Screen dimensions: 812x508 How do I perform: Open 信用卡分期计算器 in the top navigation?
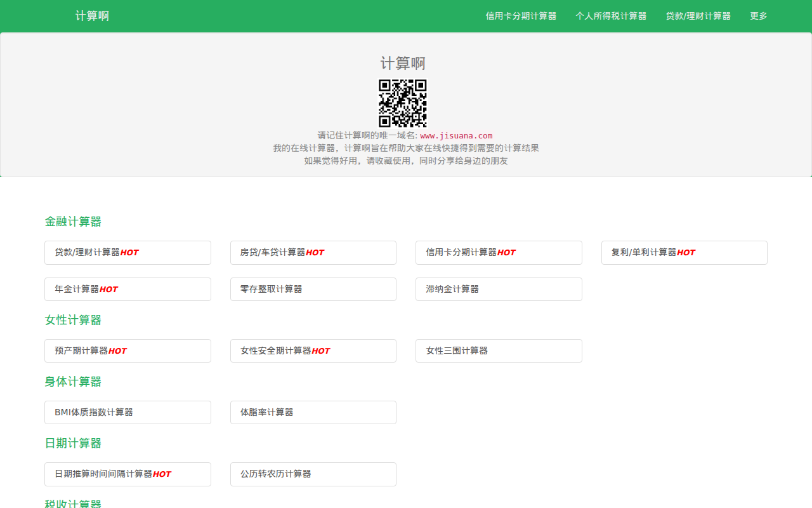(521, 16)
